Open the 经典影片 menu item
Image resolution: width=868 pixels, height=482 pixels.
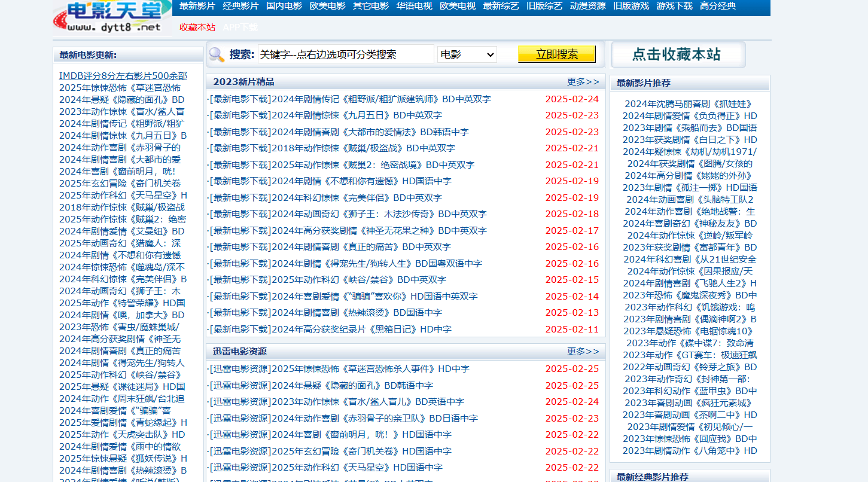[x=240, y=6]
